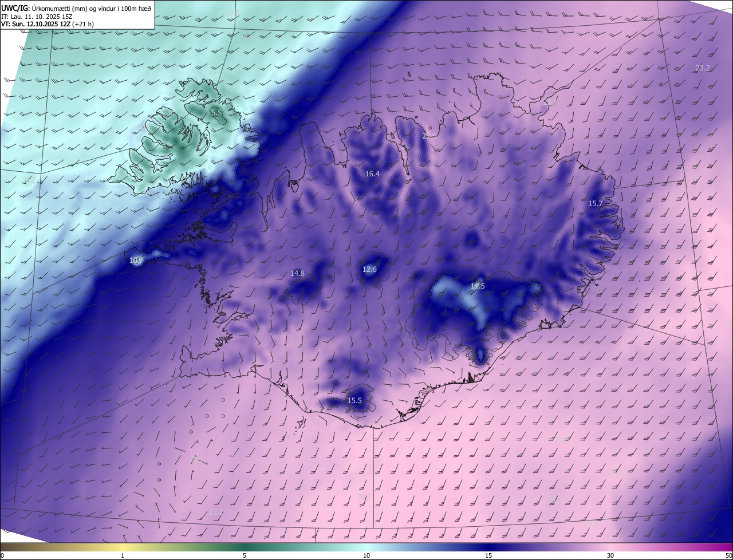Click the 50 label on the colour scale
This screenshot has width=733, height=560.
click(728, 555)
